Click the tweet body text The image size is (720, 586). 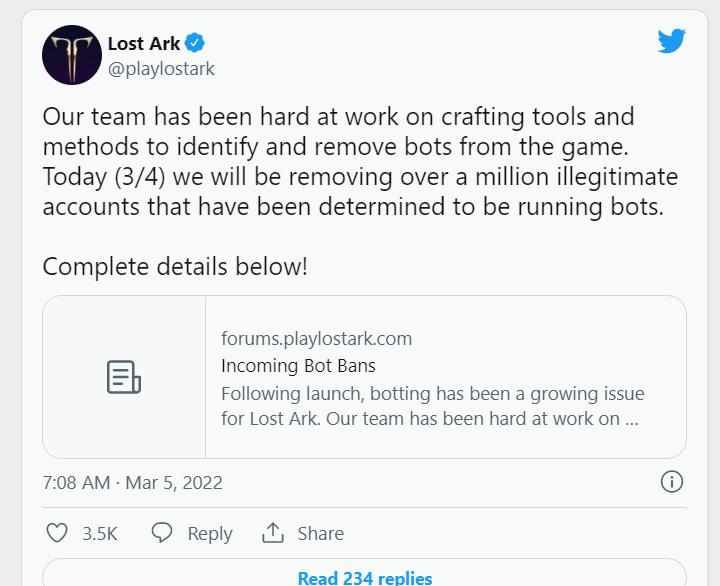click(360, 162)
